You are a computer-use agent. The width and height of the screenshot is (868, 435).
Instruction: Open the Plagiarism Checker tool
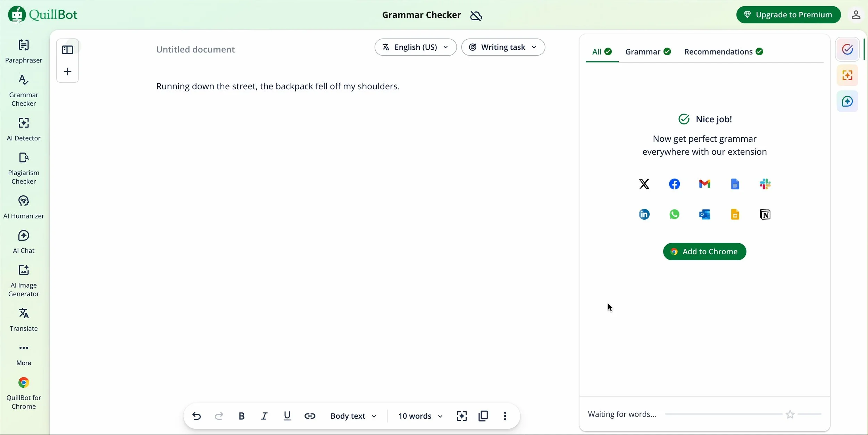[24, 168]
